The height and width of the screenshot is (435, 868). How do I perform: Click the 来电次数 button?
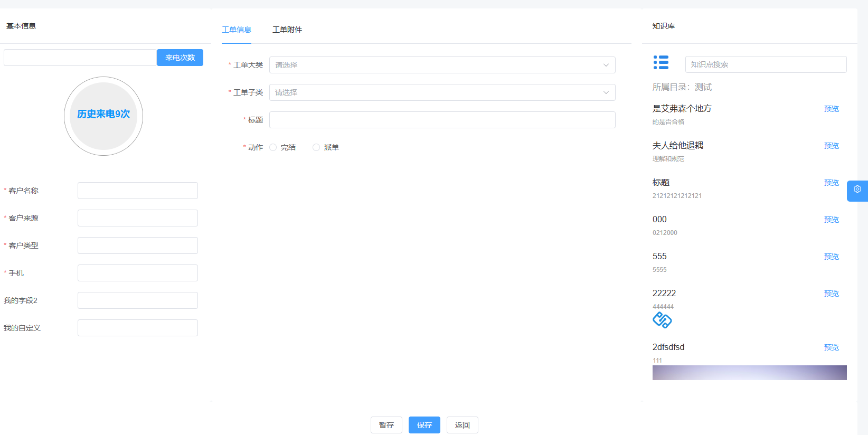[180, 58]
